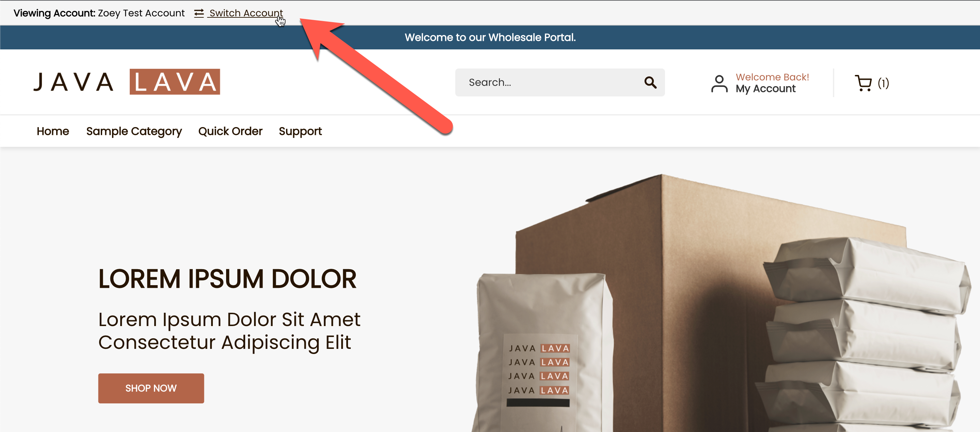Viewport: 980px width, 432px height.
Task: Go to Quick Order page
Action: [x=230, y=131]
